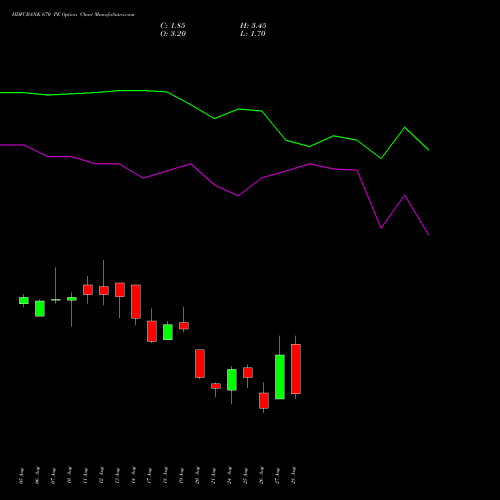Click the high value H: 3.45
Image resolution: width=500 pixels, height=500 pixels.
click(x=253, y=26)
